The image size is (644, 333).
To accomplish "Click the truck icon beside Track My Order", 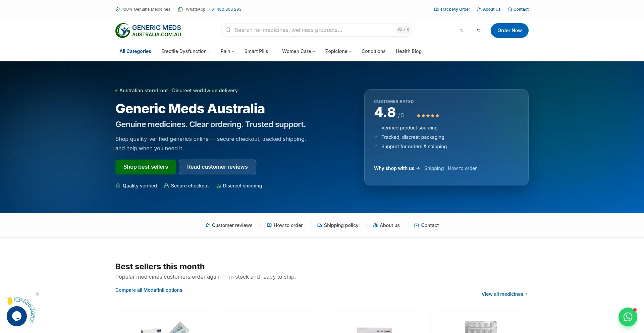I will pos(436,9).
